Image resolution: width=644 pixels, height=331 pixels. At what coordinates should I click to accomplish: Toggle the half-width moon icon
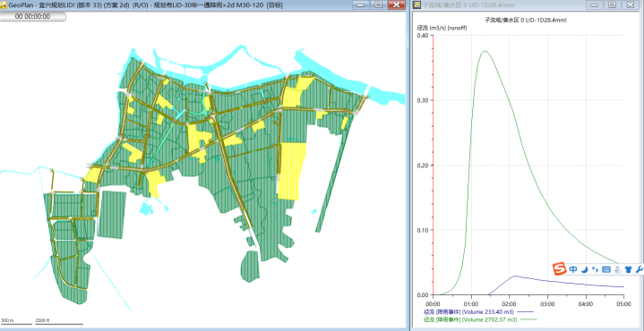tap(585, 269)
